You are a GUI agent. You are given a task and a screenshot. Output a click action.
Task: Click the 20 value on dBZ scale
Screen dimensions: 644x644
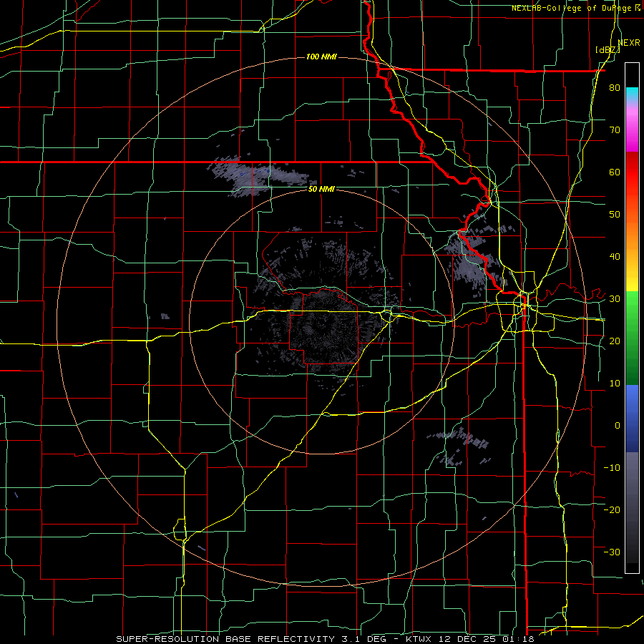click(x=615, y=341)
